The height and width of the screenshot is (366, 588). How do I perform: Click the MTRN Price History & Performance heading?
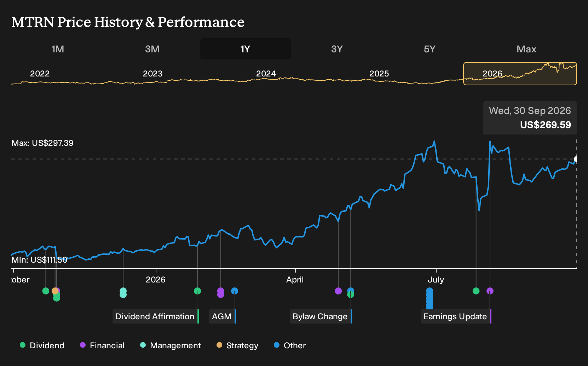pos(128,22)
